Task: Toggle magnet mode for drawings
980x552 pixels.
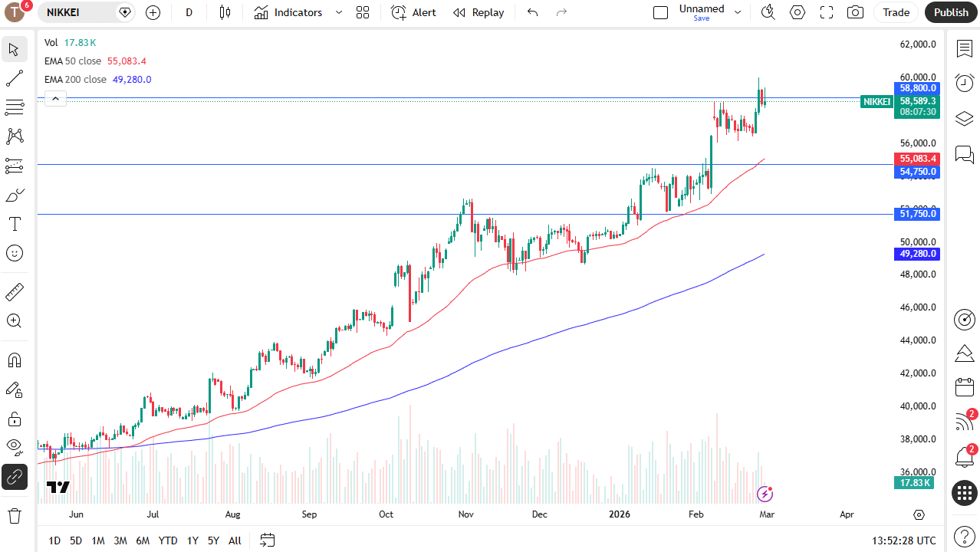Action: pos(14,360)
